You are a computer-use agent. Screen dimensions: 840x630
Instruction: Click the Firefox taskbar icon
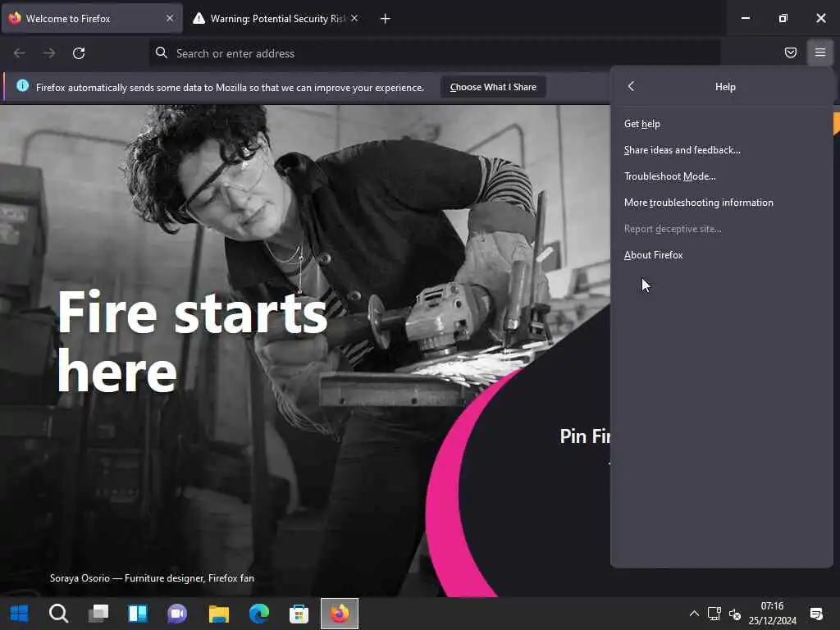point(340,614)
